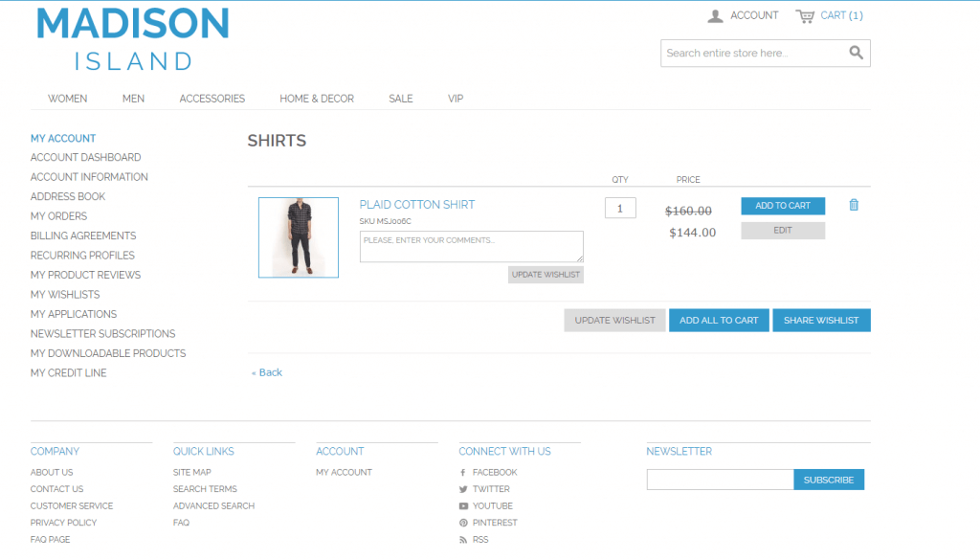Click the Back link
Image resolution: width=980 pixels, height=560 pixels.
(267, 372)
